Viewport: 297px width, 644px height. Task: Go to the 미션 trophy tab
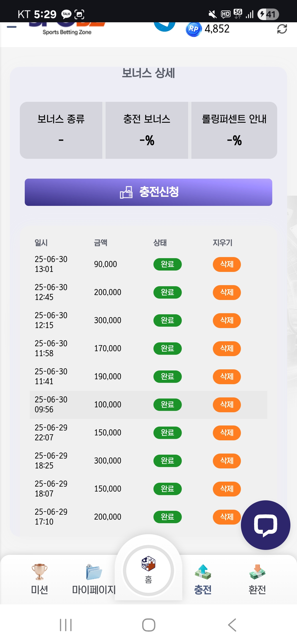tap(40, 578)
